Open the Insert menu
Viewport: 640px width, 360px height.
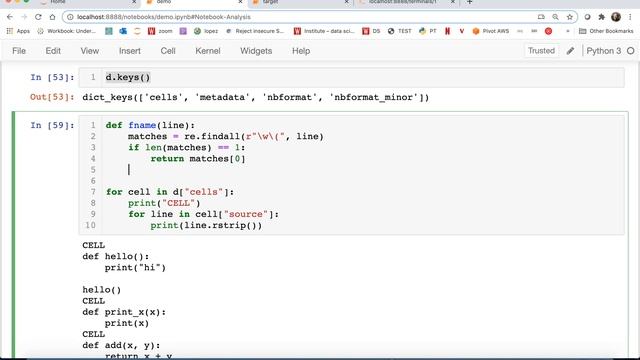(x=130, y=51)
